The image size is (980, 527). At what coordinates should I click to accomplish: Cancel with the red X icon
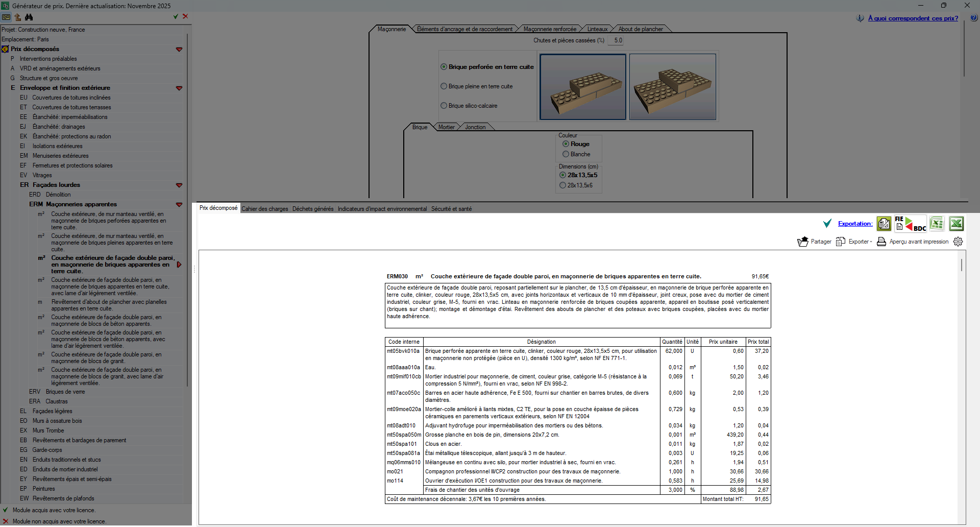pyautogui.click(x=185, y=16)
